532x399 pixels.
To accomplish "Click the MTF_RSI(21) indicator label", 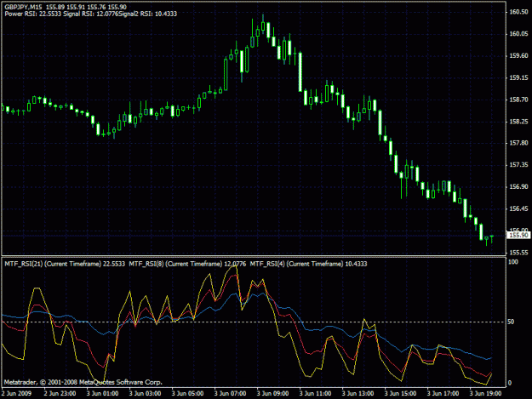I will coord(65,264).
